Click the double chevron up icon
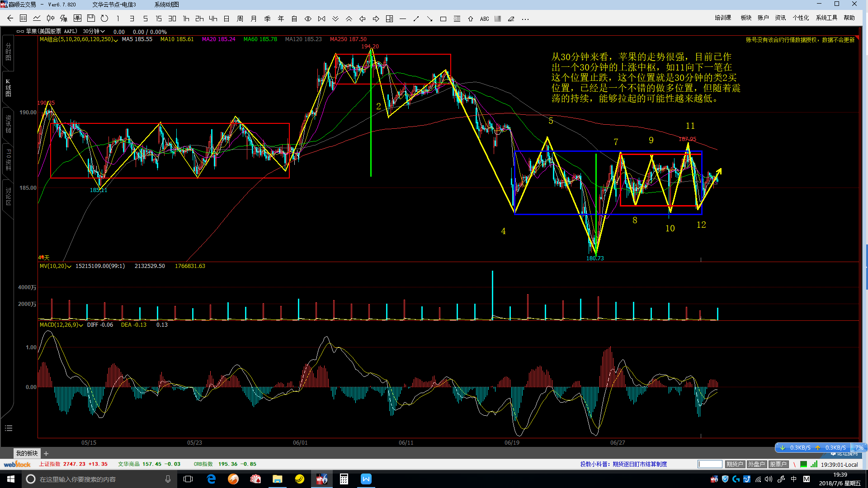 (349, 19)
